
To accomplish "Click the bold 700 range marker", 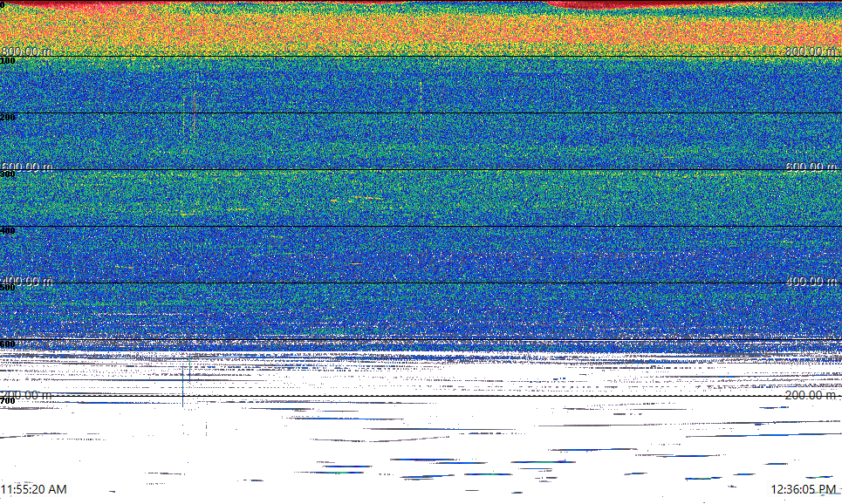I will [8, 401].
